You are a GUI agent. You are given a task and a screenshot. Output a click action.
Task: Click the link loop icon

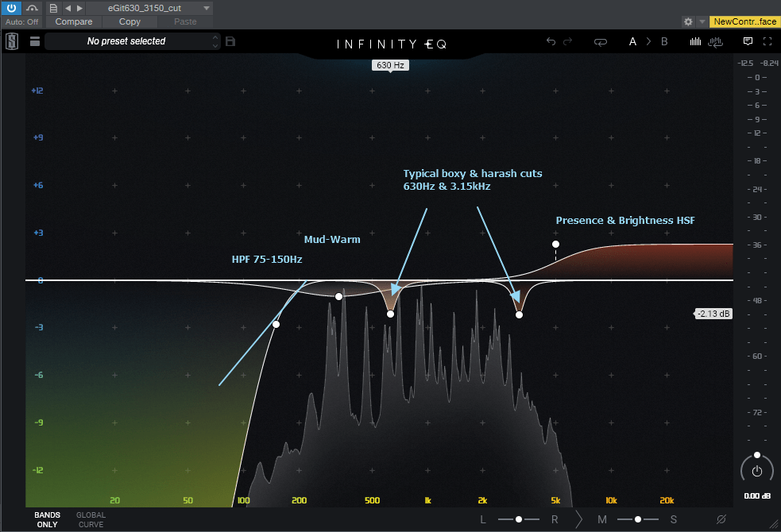tap(601, 42)
